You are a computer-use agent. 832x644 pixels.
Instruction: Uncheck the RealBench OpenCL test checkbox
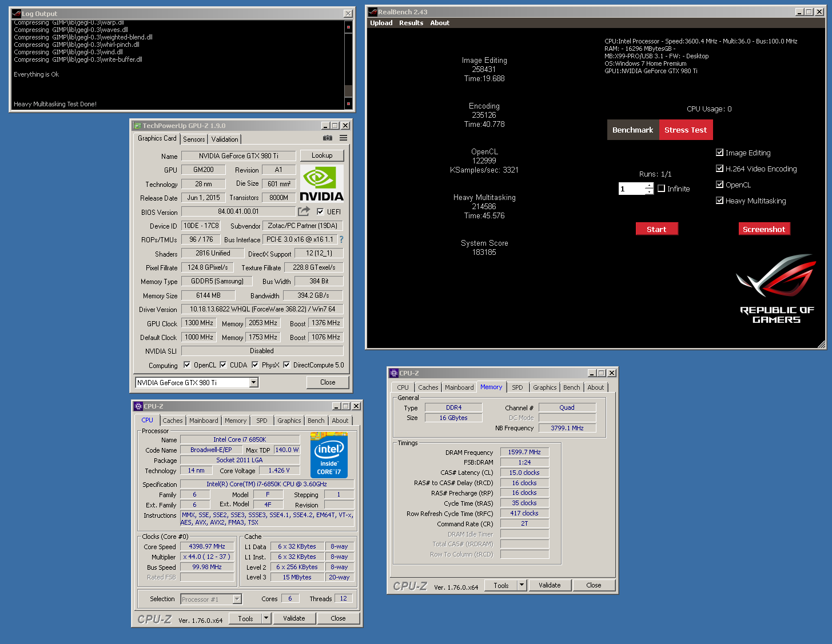pyautogui.click(x=720, y=185)
